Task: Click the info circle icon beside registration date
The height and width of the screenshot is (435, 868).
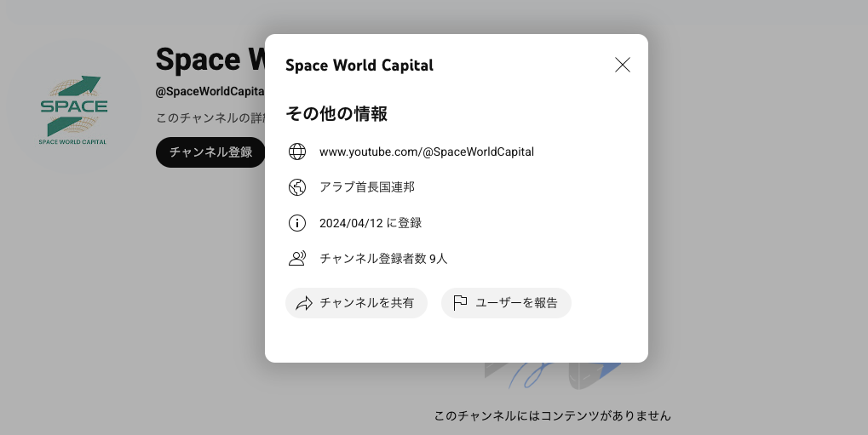Action: [297, 223]
